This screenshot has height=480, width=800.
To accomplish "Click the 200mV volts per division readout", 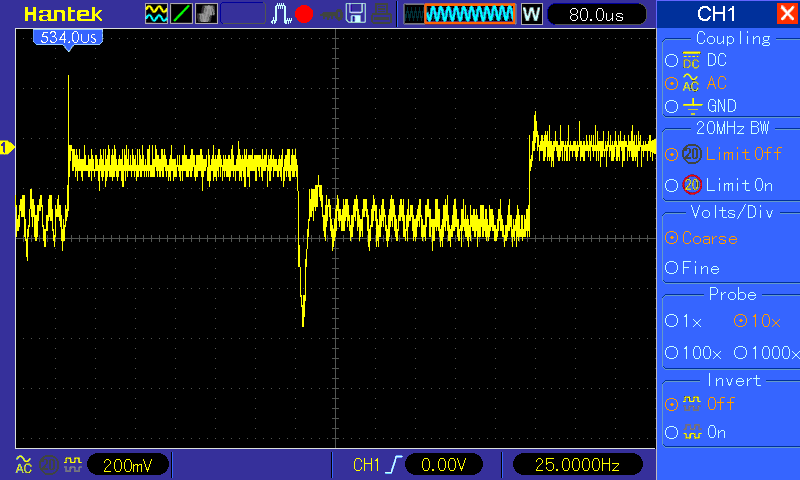I will click(128, 465).
